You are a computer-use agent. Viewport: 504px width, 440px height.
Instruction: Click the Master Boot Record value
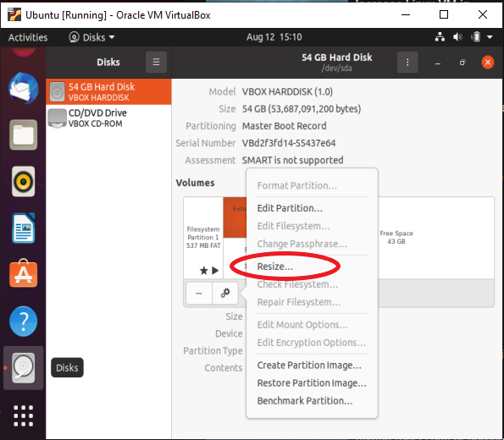[x=284, y=126]
